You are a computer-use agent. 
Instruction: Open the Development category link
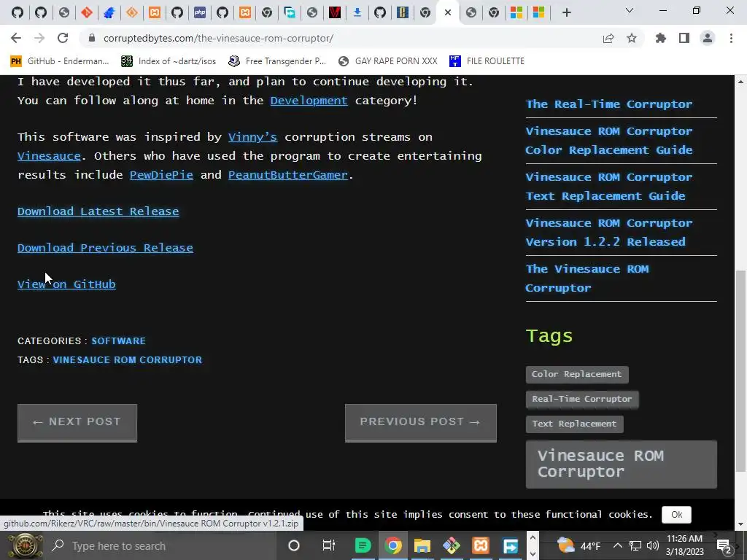click(x=309, y=101)
